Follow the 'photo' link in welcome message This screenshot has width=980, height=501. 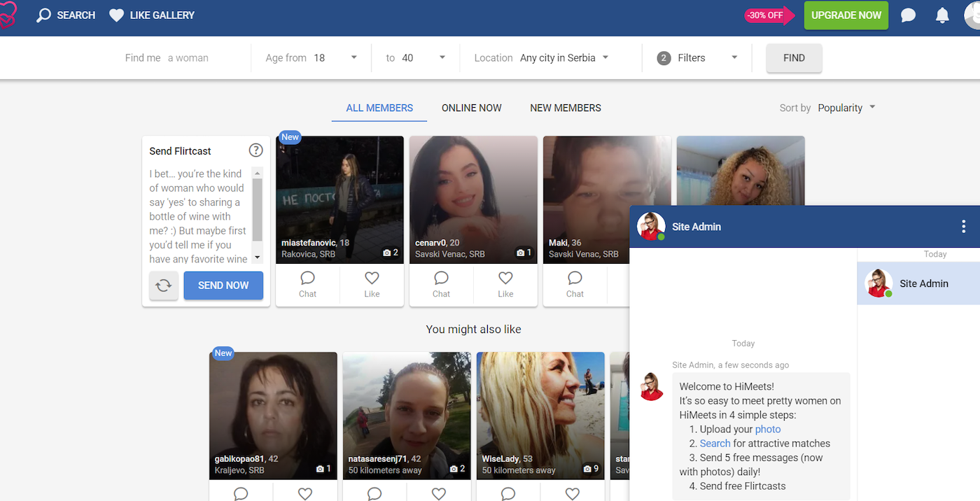pos(768,429)
